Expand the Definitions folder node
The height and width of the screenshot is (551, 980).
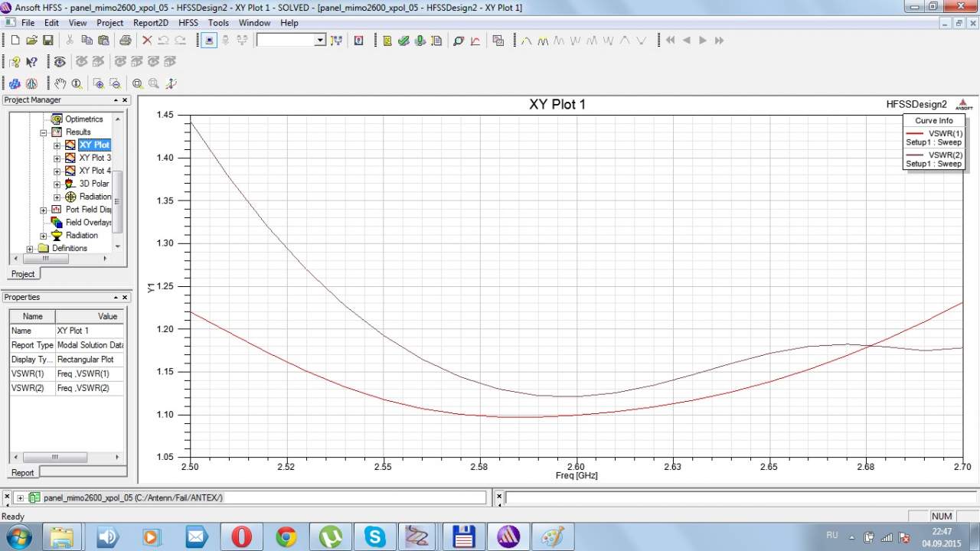[x=30, y=249]
